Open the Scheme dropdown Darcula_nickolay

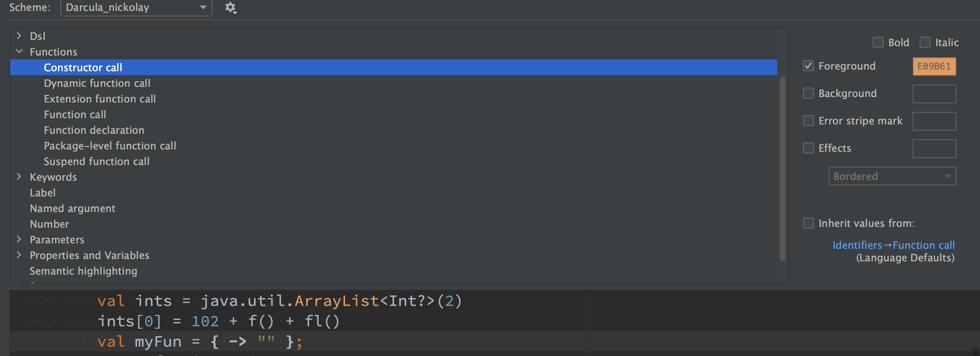pyautogui.click(x=136, y=8)
